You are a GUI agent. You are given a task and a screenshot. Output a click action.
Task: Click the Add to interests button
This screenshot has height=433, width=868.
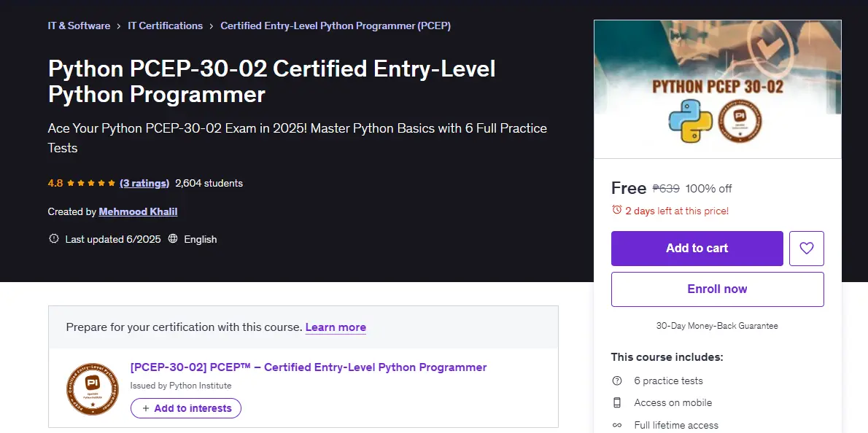(186, 408)
